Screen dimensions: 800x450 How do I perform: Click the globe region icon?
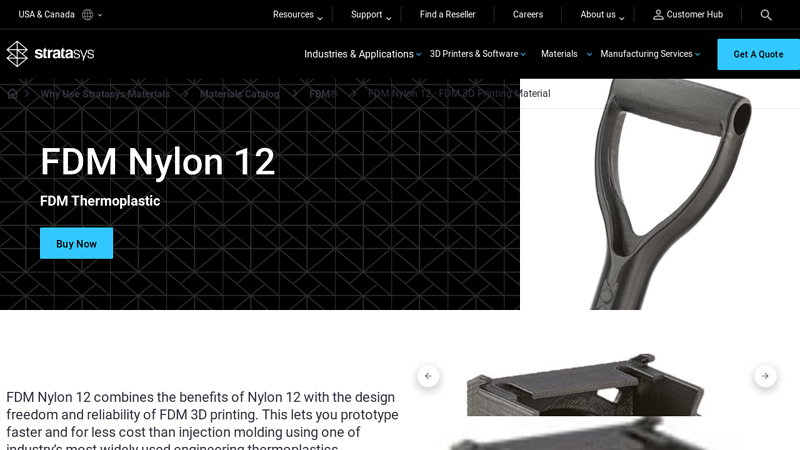click(x=88, y=15)
